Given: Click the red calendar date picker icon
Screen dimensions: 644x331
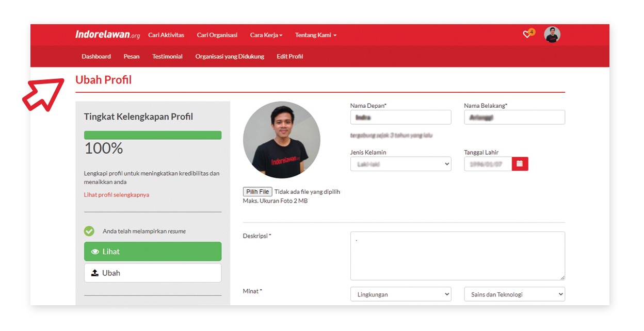Looking at the screenshot, I should [x=520, y=164].
